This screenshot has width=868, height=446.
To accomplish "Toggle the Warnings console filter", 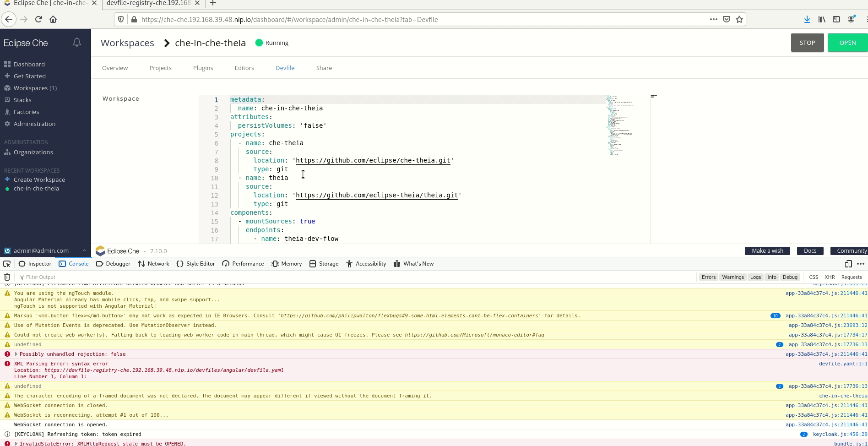I will pos(733,277).
